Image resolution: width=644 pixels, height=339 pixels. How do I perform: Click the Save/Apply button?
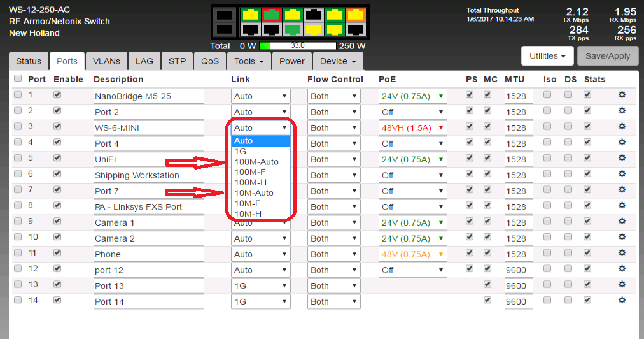point(608,56)
